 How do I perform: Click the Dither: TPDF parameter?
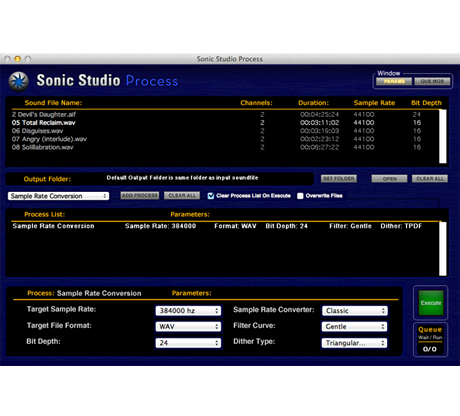pyautogui.click(x=401, y=226)
